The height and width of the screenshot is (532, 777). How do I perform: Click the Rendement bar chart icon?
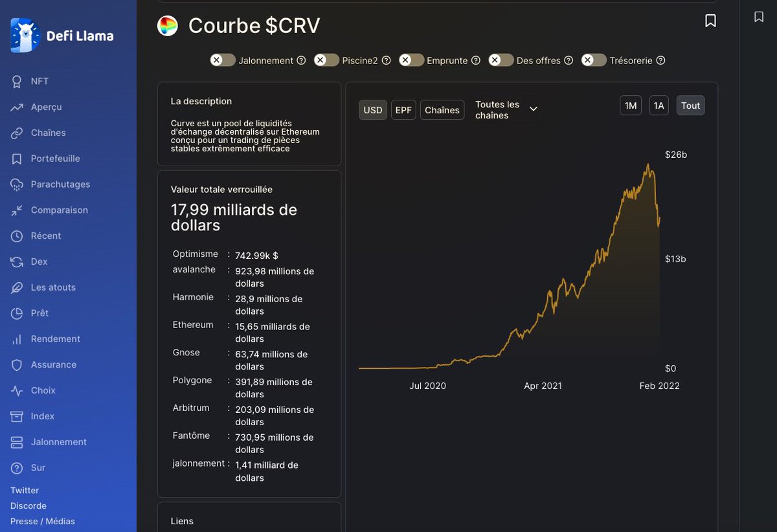click(x=17, y=339)
